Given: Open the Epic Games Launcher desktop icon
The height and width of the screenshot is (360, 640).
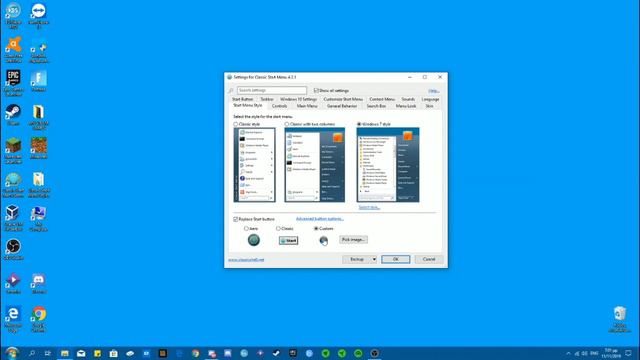Looking at the screenshot, I should (x=13, y=83).
